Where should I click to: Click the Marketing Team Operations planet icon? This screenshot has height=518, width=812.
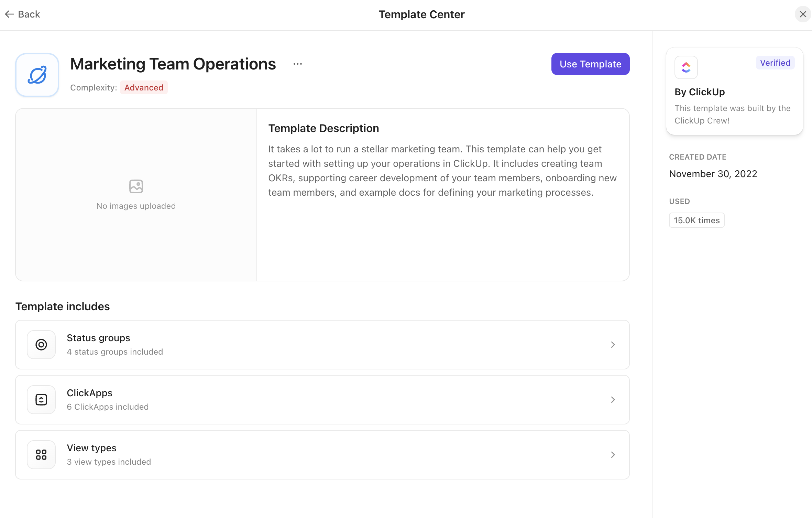point(37,75)
